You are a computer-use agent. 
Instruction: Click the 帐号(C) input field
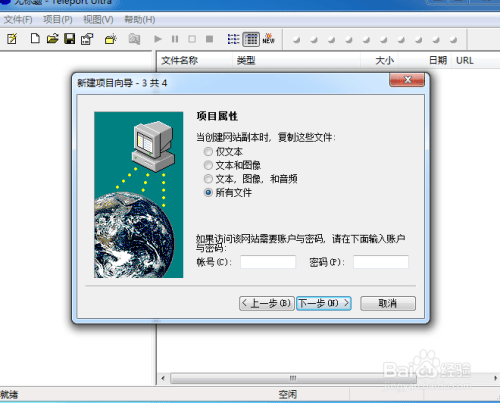(268, 262)
